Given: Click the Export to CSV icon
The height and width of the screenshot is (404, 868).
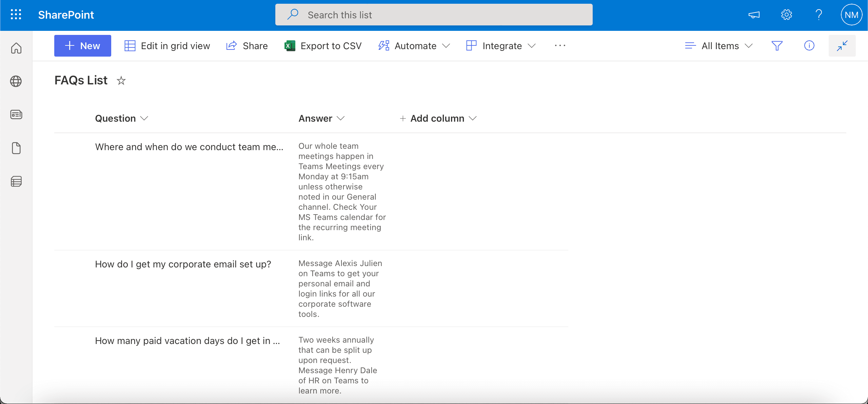Looking at the screenshot, I should (x=289, y=45).
